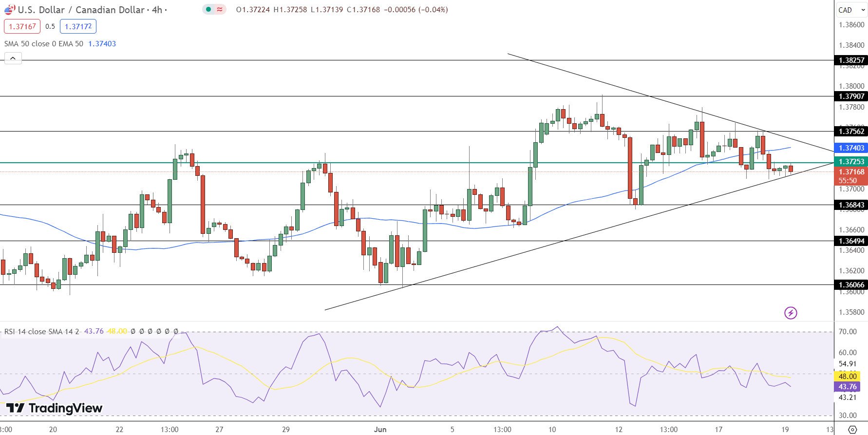Click the 1.36494 price level label
This screenshot has height=435, width=868.
(851, 241)
